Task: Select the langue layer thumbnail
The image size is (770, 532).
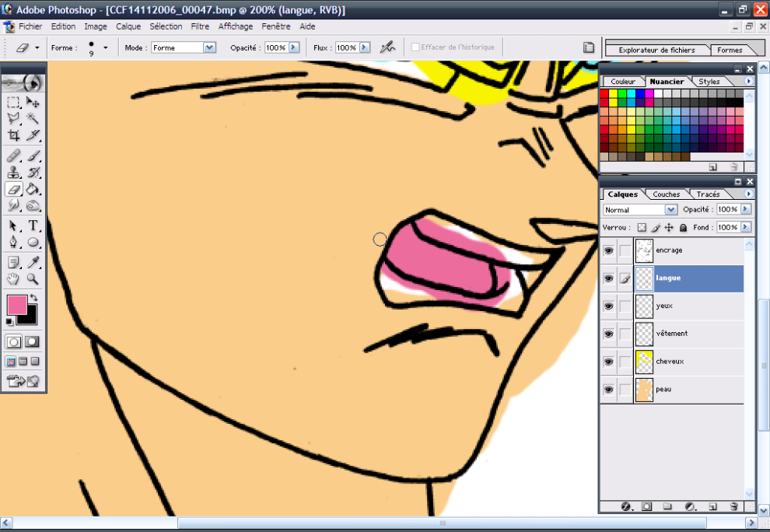Action: 644,278
